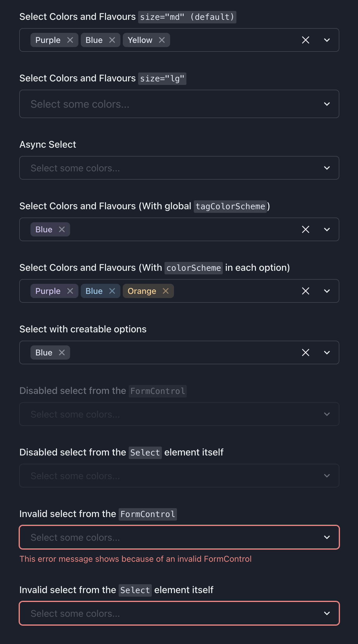The image size is (358, 644).
Task: Remove the Blue tag in the tagColorScheme select
Action: (x=62, y=229)
